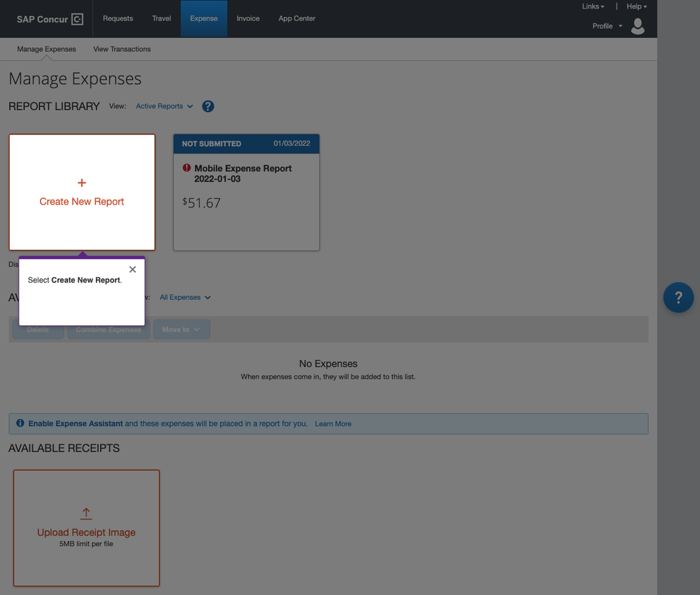Click Enable Expense Assistant link

tap(76, 423)
